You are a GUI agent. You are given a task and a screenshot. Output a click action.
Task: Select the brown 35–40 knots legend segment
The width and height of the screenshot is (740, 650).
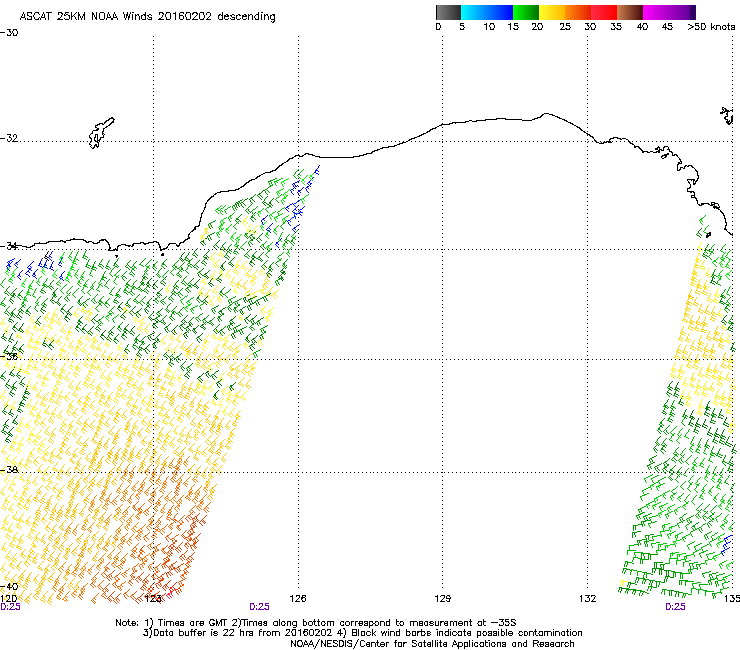point(630,12)
